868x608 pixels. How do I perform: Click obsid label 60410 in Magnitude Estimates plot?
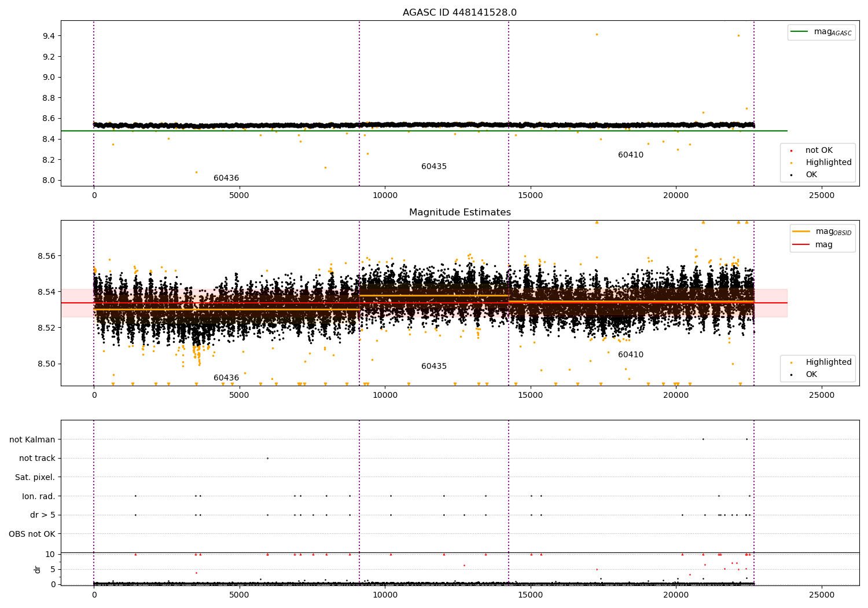pos(631,355)
